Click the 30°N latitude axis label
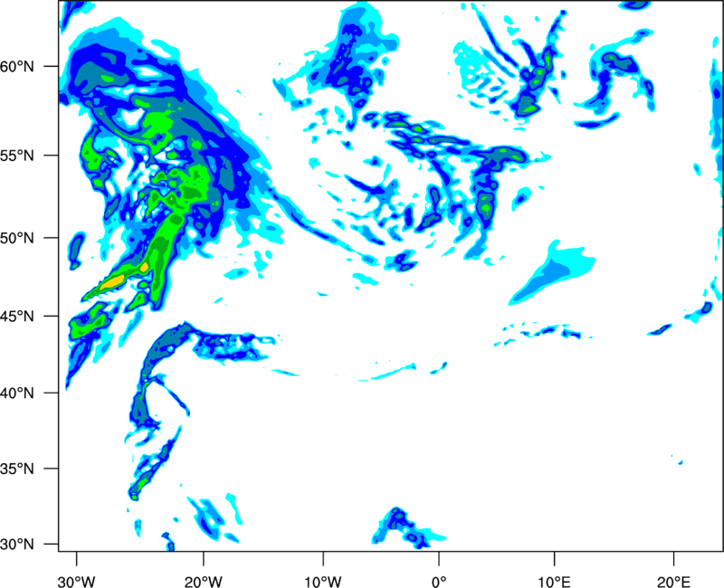724x588 pixels. click(x=17, y=545)
